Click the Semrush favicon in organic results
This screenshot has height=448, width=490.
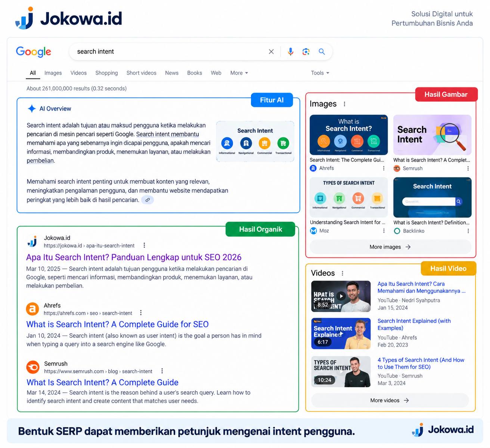[32, 367]
